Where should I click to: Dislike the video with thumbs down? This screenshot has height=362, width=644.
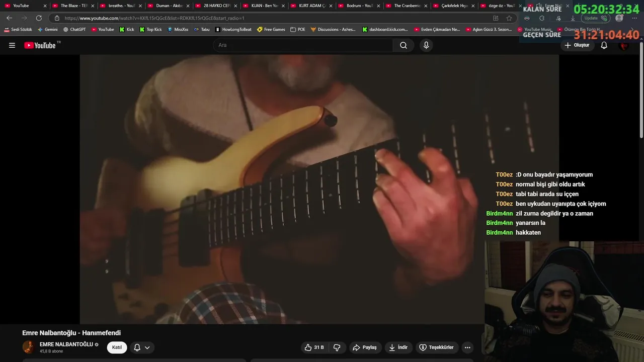point(337,347)
